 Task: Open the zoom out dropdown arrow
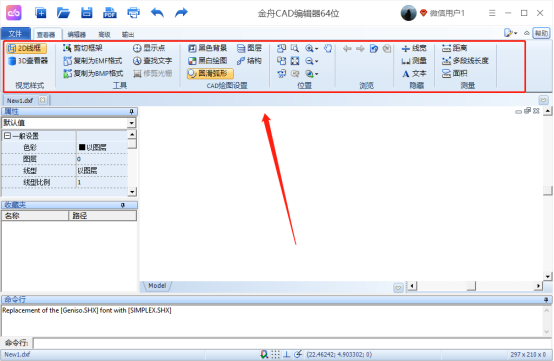[317, 61]
